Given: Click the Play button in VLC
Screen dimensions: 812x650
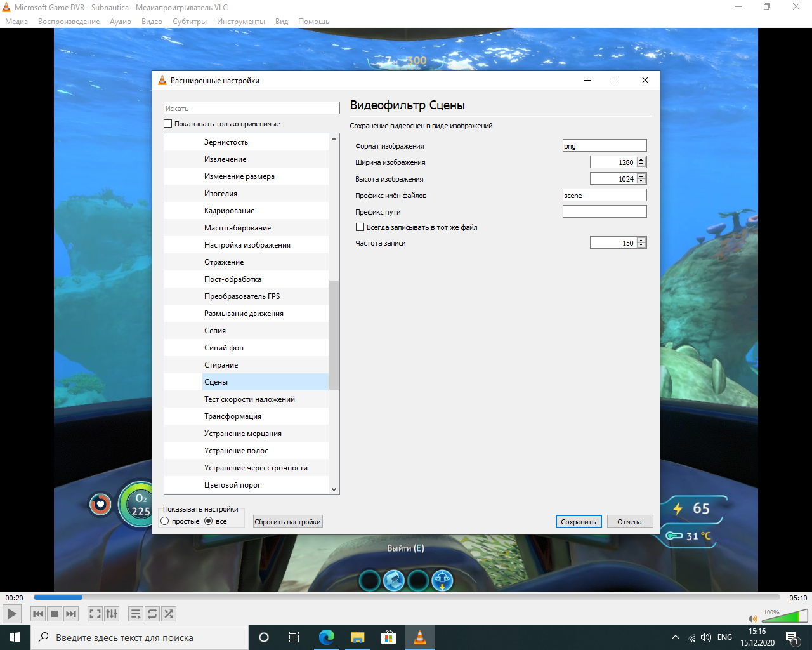Looking at the screenshot, I should click(12, 614).
